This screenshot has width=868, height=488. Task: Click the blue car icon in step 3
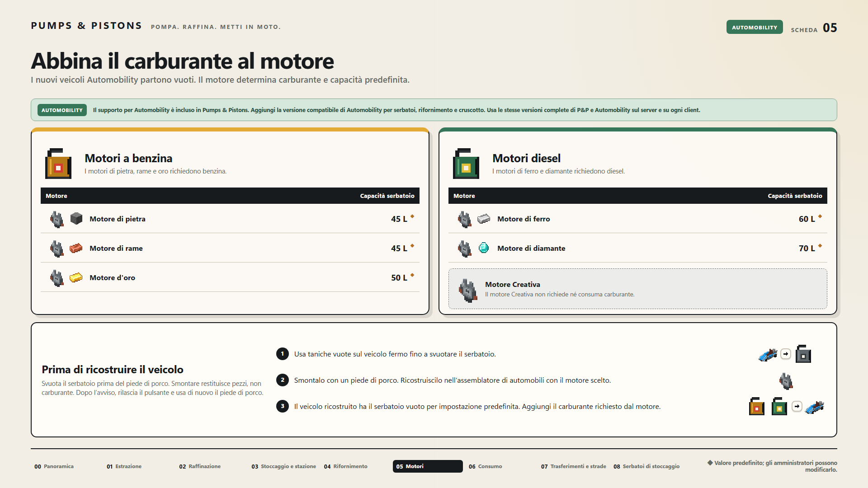(x=815, y=407)
